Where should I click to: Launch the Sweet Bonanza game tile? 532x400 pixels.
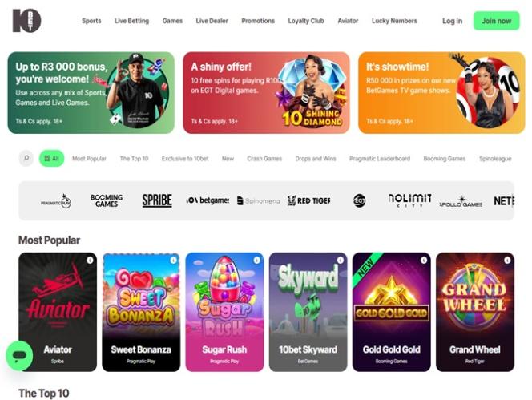pos(141,312)
